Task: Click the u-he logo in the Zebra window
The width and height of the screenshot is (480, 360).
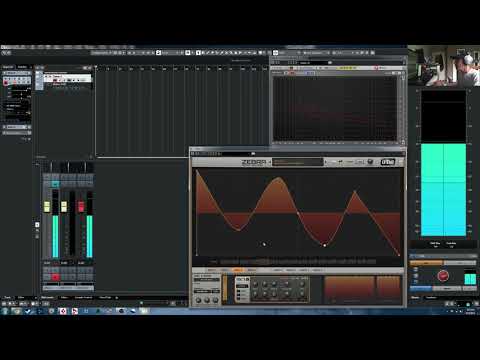Action: (388, 162)
